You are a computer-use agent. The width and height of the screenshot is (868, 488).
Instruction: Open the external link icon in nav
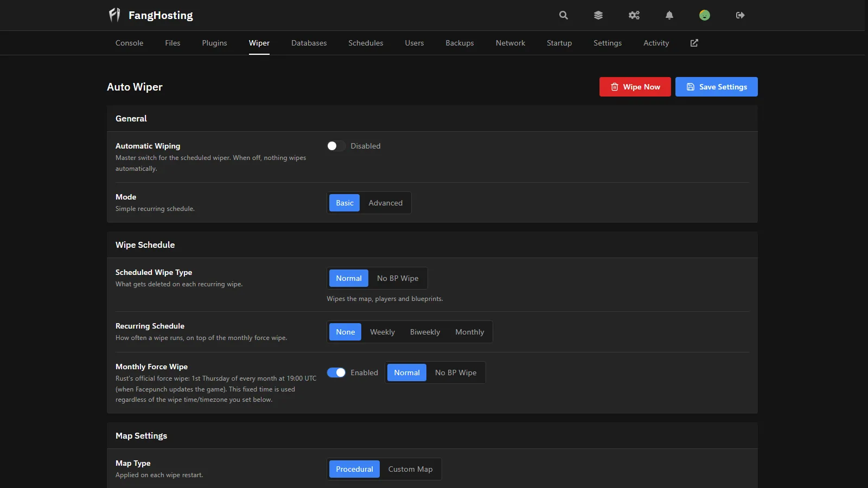tap(694, 43)
